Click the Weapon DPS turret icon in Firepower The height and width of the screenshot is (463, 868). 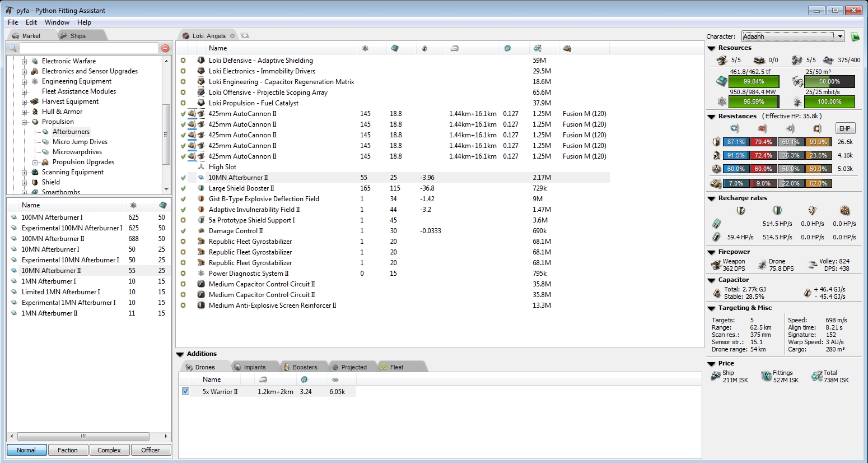click(x=716, y=265)
